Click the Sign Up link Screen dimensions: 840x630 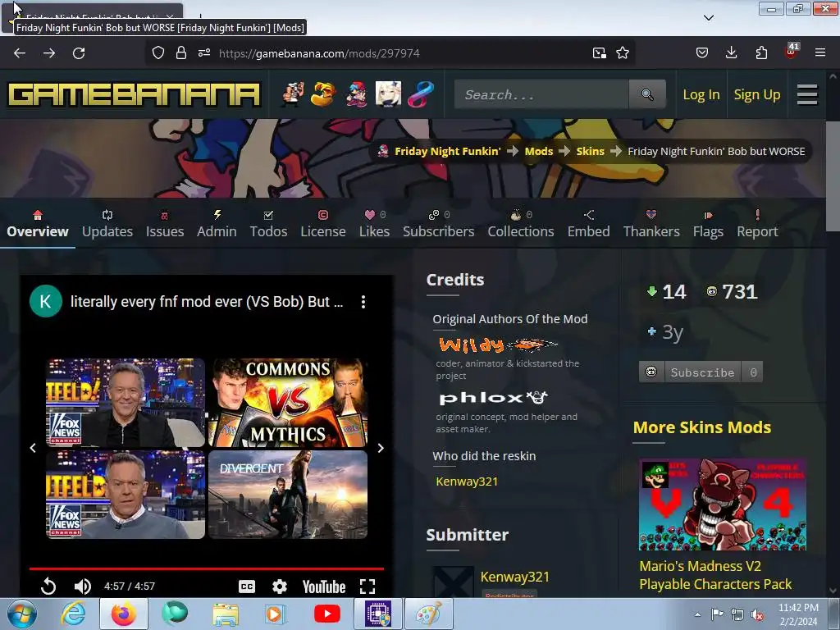[x=757, y=95]
